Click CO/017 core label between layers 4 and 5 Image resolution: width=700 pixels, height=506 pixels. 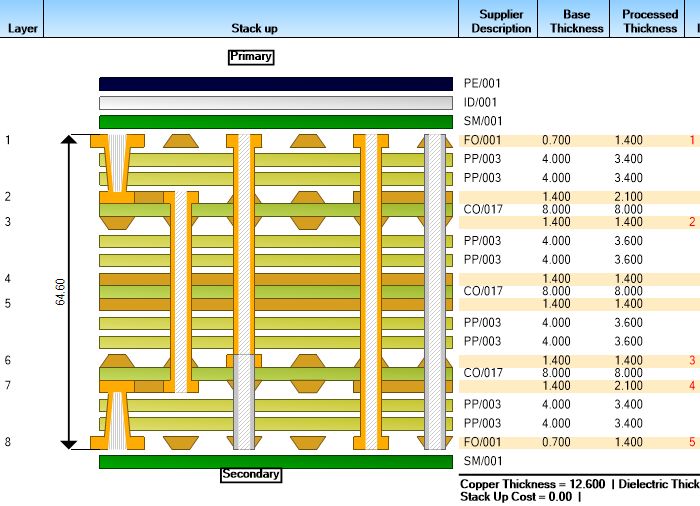click(x=483, y=291)
